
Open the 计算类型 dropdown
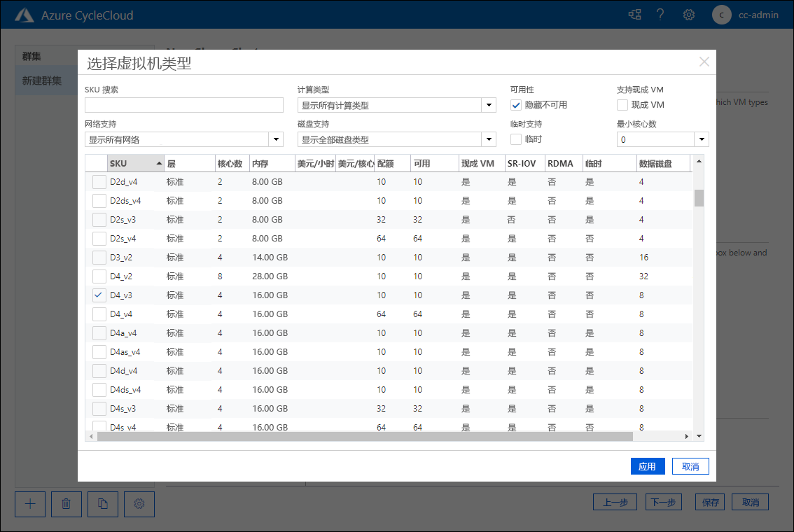[489, 105]
